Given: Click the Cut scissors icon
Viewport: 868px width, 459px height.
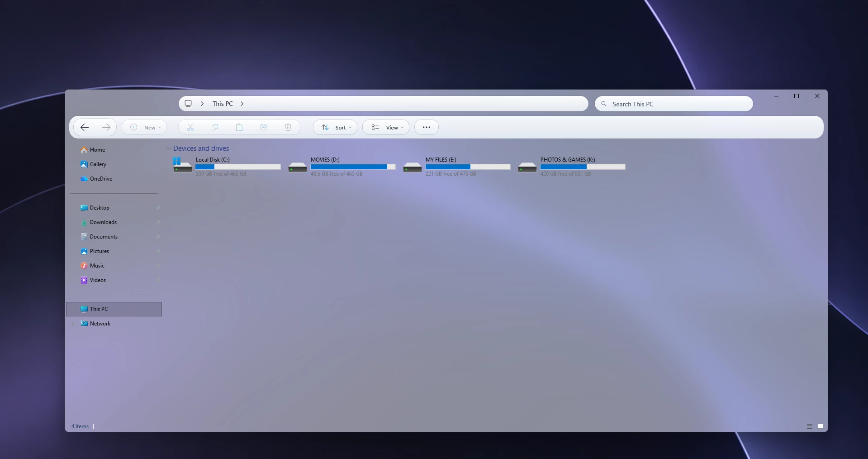Looking at the screenshot, I should (190, 128).
